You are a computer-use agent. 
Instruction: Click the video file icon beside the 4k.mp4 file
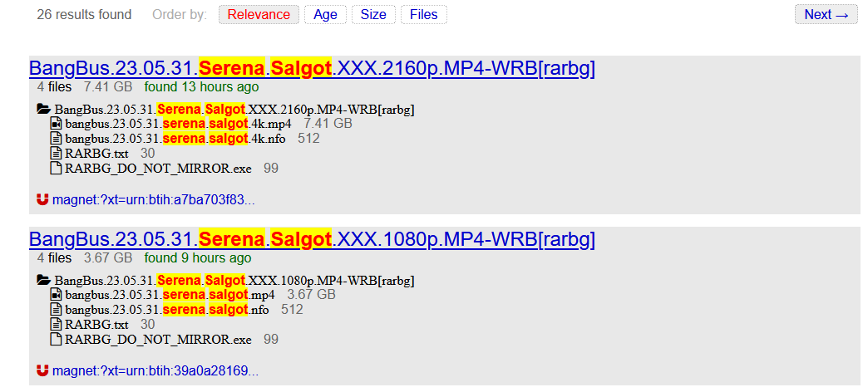coord(56,123)
